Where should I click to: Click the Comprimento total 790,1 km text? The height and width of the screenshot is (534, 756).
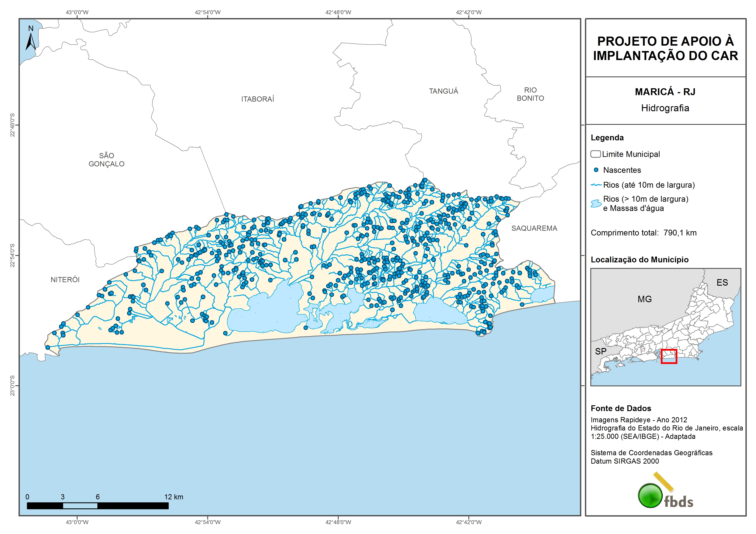coord(643,233)
